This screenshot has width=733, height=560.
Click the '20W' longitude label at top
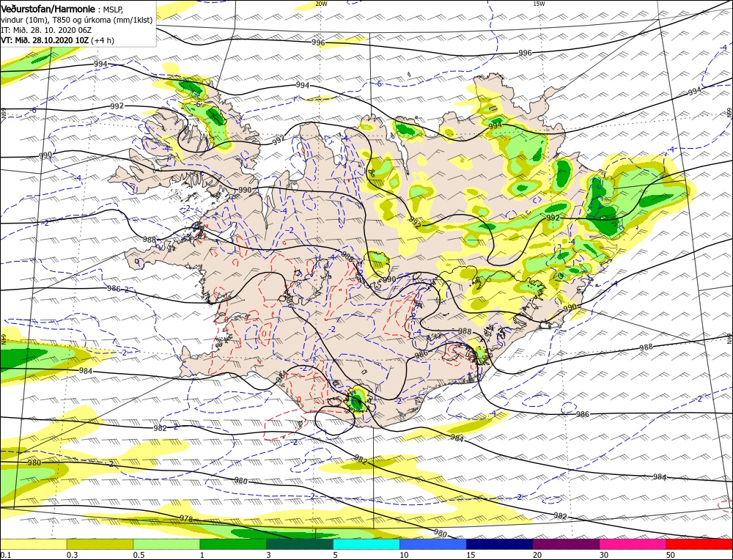tap(321, 4)
